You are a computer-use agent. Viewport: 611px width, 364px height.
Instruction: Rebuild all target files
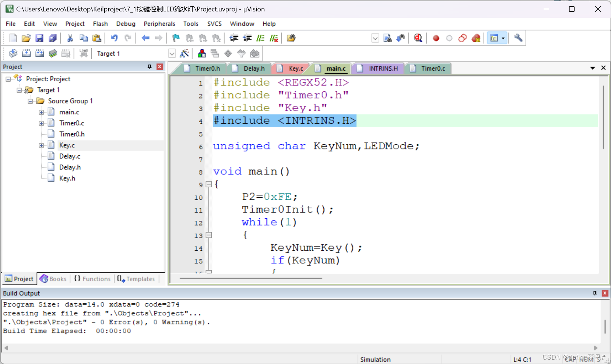[x=39, y=53]
